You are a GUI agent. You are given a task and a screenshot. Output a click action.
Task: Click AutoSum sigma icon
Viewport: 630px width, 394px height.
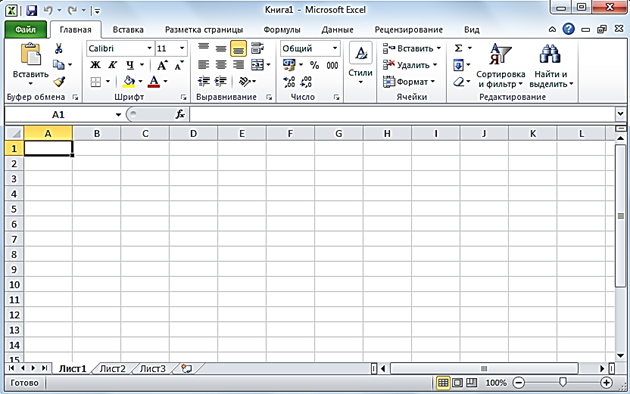(458, 48)
